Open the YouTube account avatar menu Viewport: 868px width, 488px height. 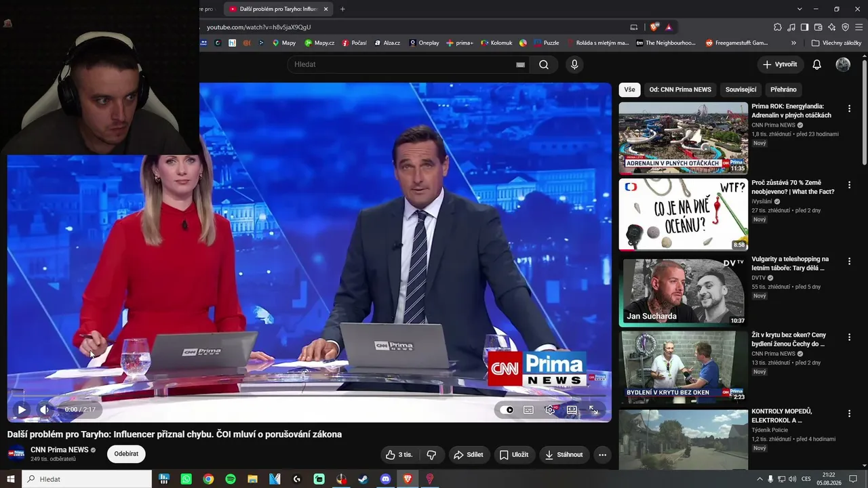843,64
